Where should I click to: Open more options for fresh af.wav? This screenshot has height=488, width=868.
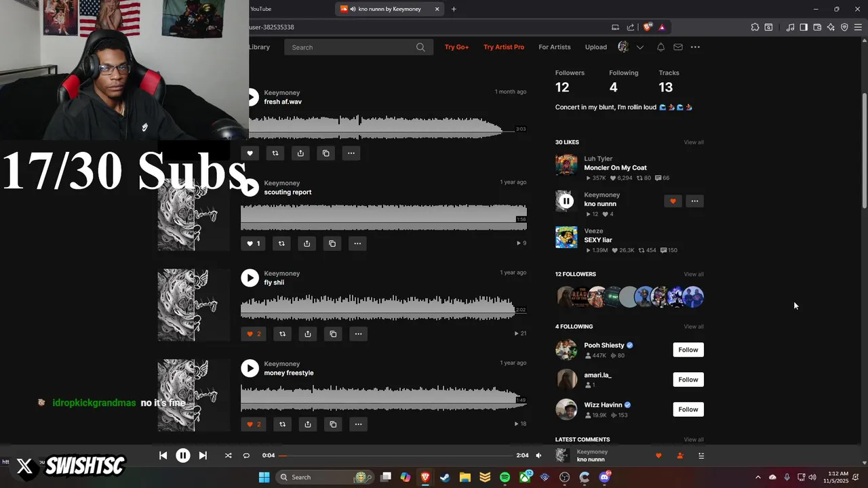coord(351,153)
